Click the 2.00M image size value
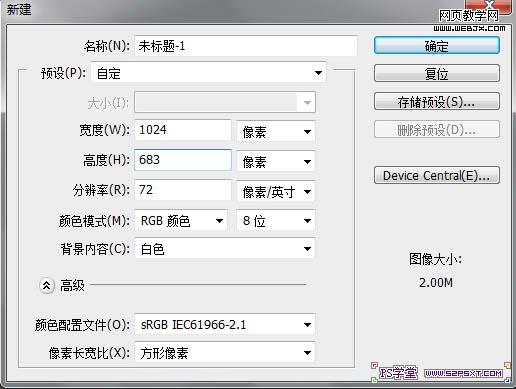Image resolution: width=516 pixels, height=389 pixels. 436,283
